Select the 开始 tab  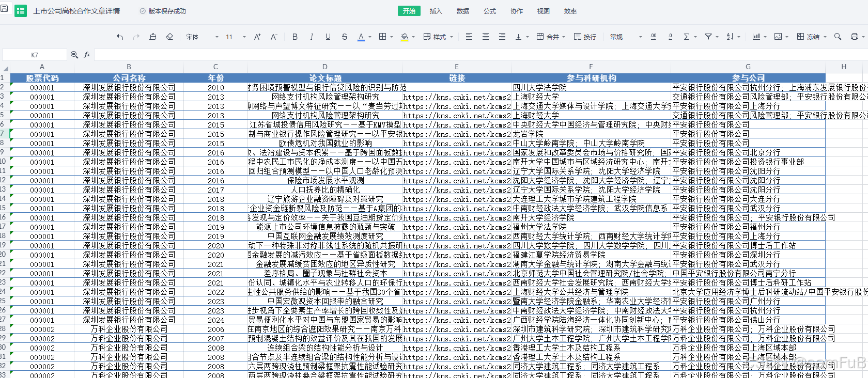(x=409, y=11)
